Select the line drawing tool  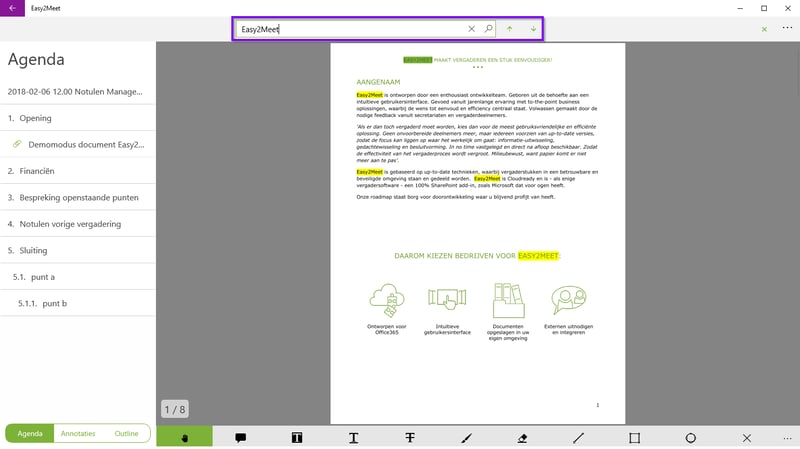579,437
